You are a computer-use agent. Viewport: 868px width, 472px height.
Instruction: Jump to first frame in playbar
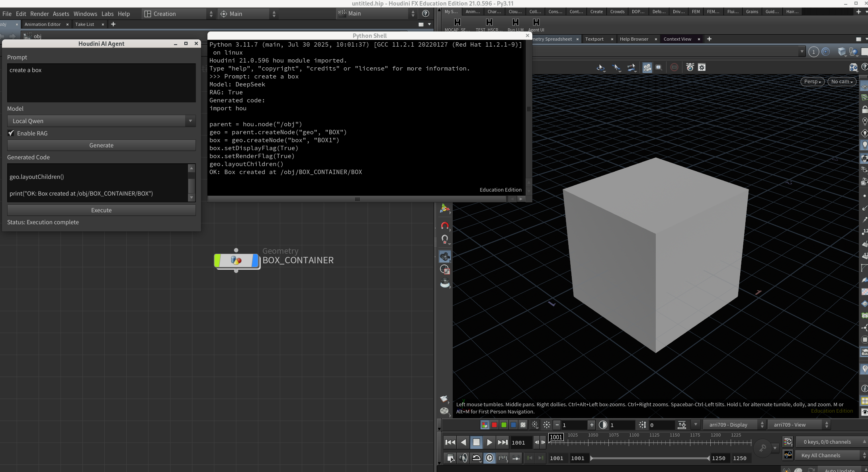point(450,442)
